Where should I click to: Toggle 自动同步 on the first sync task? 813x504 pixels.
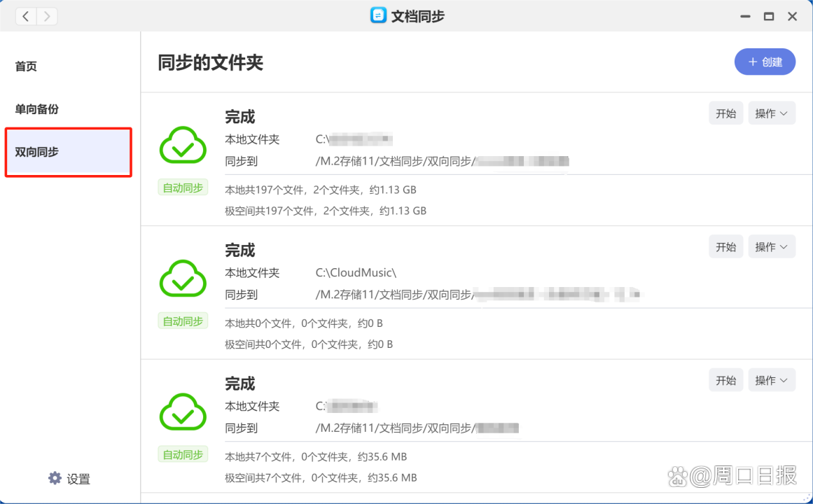point(182,187)
